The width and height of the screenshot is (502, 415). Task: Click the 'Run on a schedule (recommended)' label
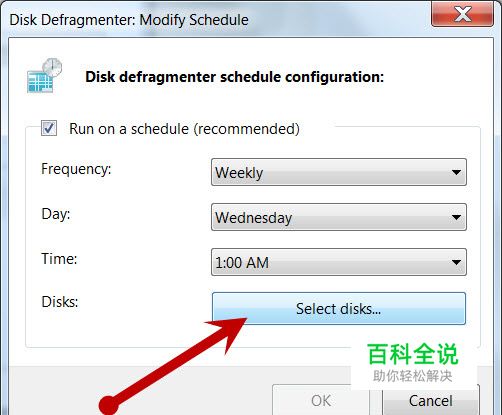coord(184,129)
